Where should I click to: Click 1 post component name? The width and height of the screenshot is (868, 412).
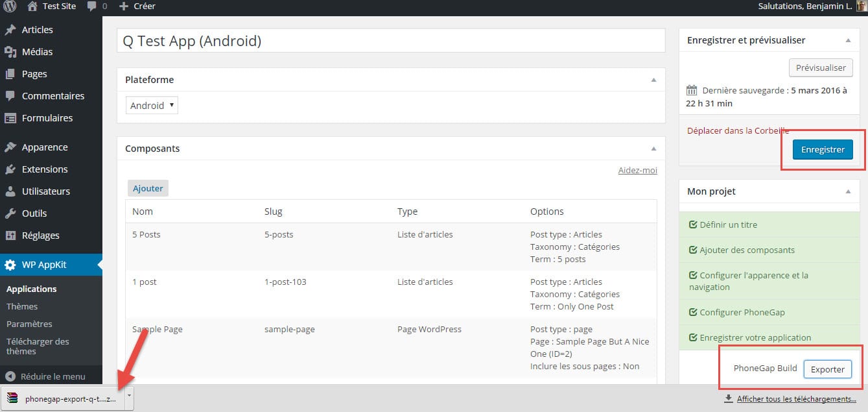145,282
